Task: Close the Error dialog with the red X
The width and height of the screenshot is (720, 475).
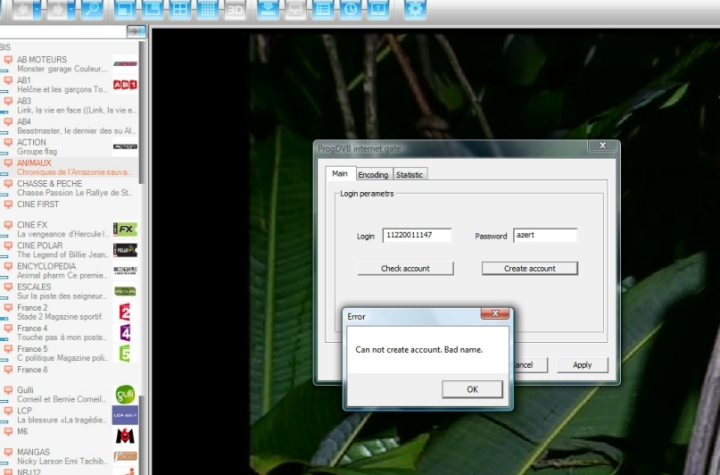Action: click(x=495, y=315)
